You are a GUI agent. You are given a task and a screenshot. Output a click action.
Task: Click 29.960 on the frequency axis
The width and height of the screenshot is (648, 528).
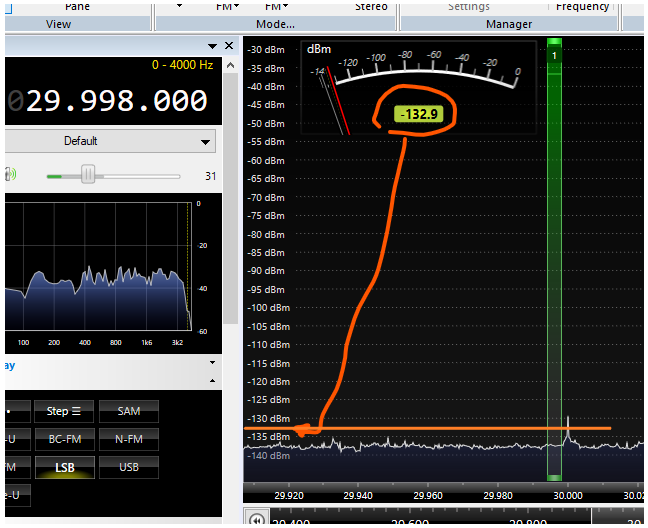tap(428, 495)
